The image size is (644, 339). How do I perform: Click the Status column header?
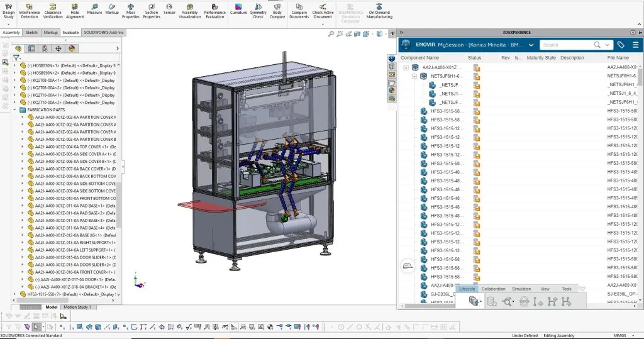pyautogui.click(x=474, y=58)
